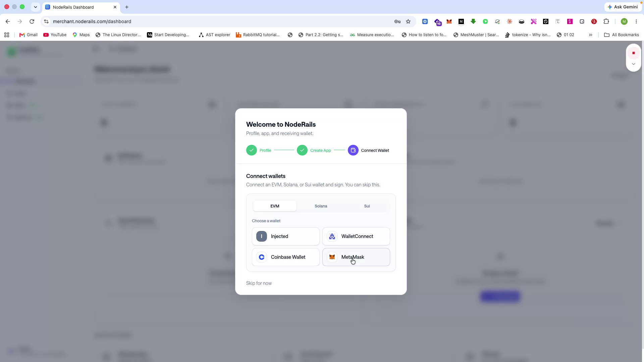Open the 01 02 bookmark
This screenshot has width=644, height=362.
[566, 35]
